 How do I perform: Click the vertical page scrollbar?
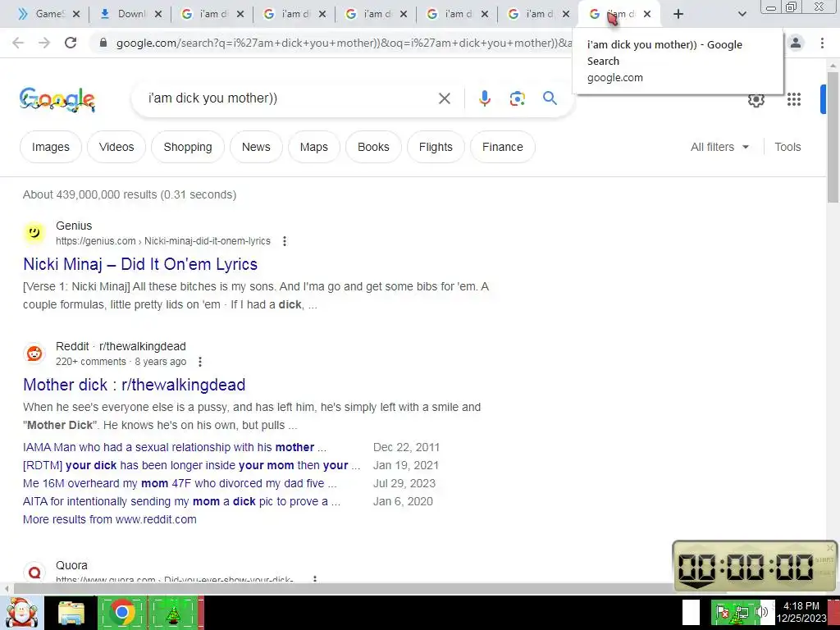pyautogui.click(x=833, y=137)
